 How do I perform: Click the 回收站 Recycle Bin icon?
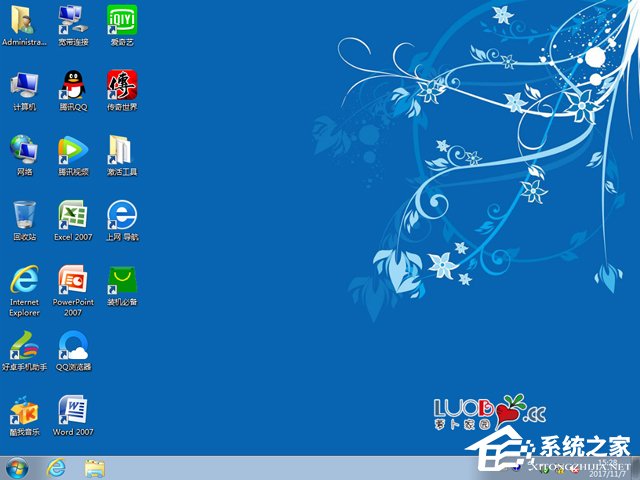tap(24, 214)
